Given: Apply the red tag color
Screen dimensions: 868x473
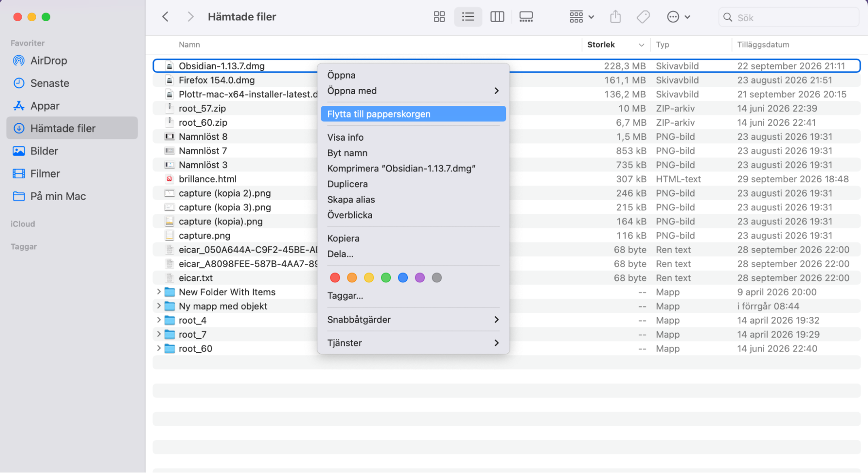Looking at the screenshot, I should [x=335, y=278].
